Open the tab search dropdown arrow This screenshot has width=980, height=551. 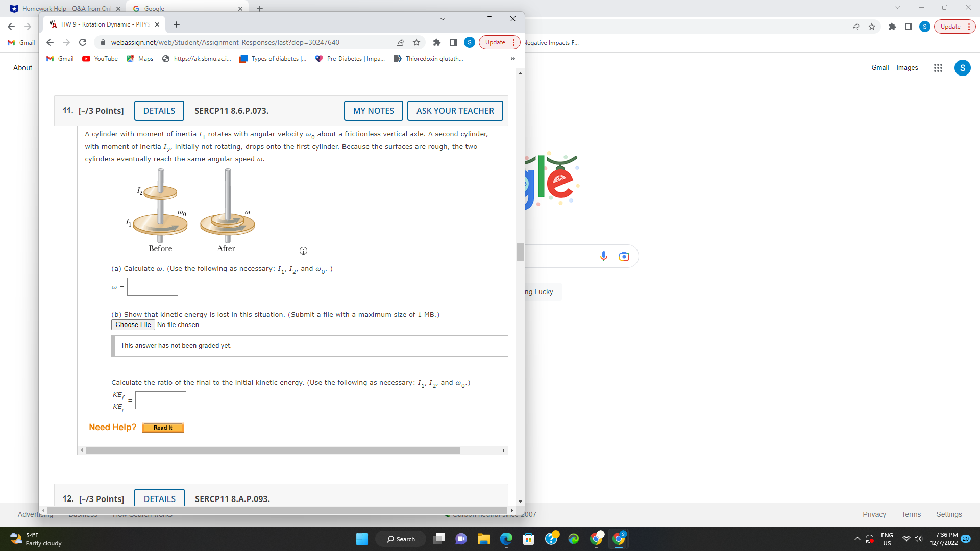(x=442, y=19)
